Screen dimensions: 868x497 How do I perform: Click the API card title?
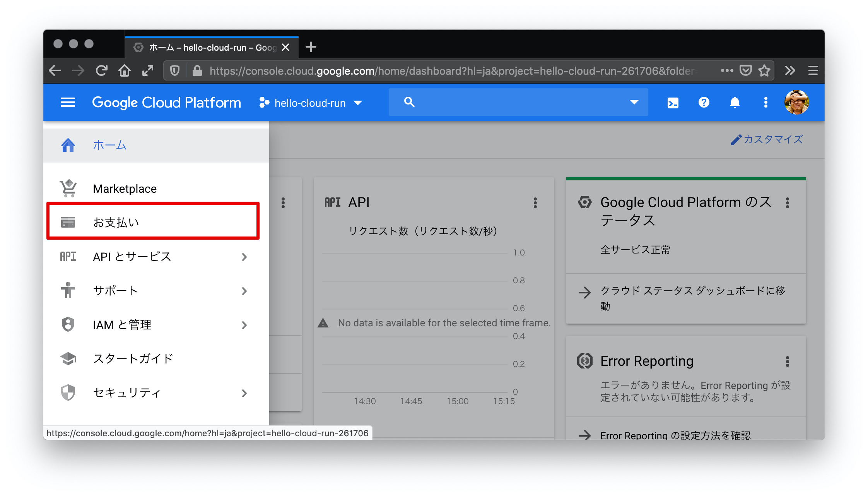(359, 202)
